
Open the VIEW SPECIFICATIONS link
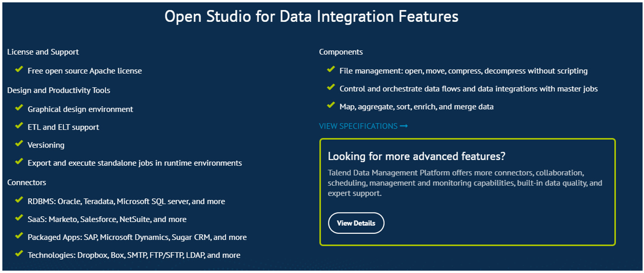[x=358, y=126]
